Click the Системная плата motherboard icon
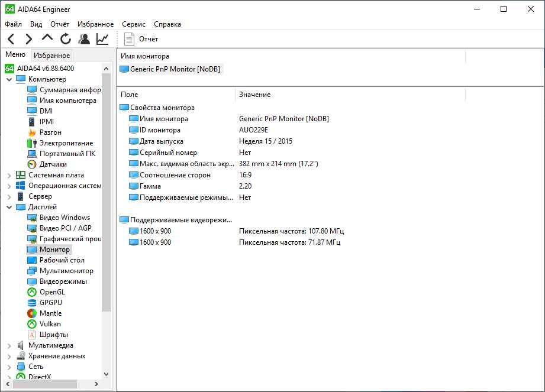 coord(21,175)
